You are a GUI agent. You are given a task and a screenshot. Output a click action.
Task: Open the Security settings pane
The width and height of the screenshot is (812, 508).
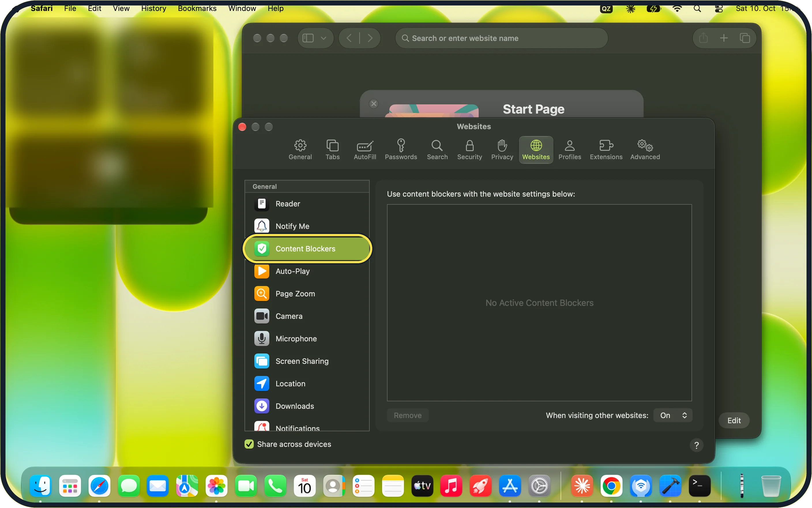(x=469, y=150)
